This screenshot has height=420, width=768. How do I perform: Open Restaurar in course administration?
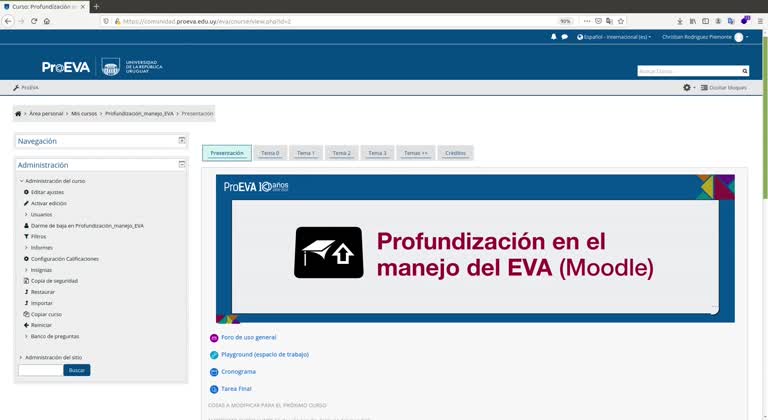pyautogui.click(x=43, y=292)
